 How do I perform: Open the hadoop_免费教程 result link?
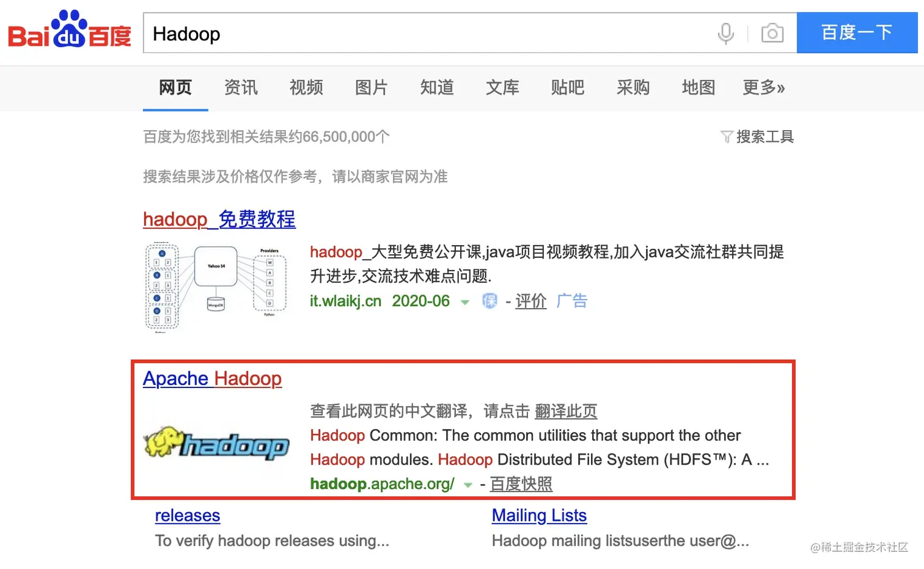[x=219, y=219]
